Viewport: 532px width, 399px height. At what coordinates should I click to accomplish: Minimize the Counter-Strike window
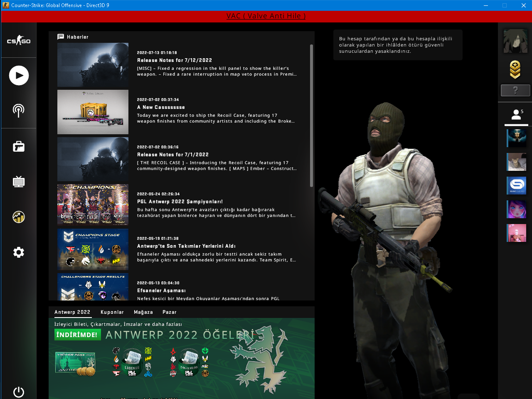(486, 5)
